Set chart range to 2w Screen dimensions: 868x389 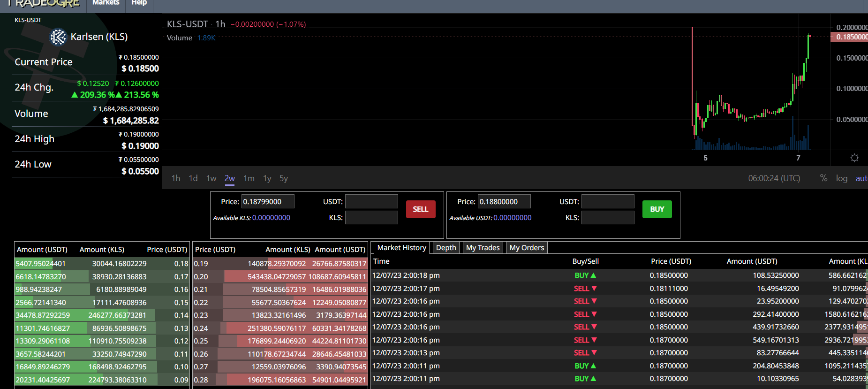(x=230, y=178)
